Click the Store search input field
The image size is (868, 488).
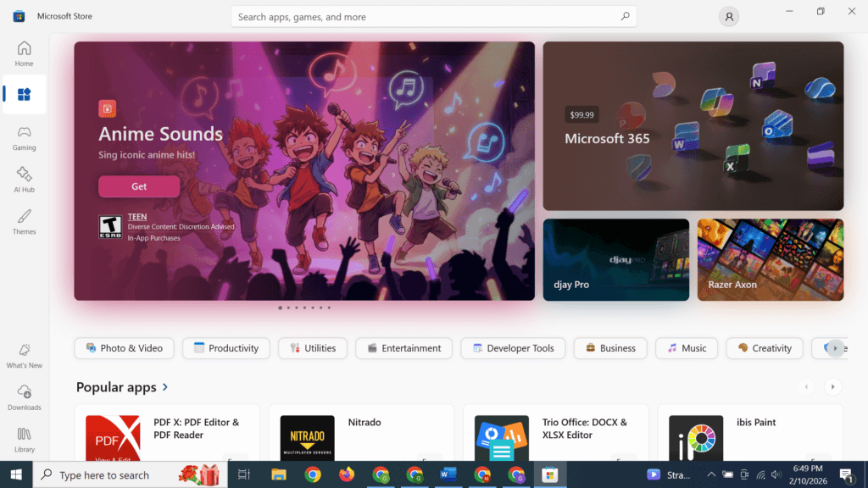click(x=434, y=16)
